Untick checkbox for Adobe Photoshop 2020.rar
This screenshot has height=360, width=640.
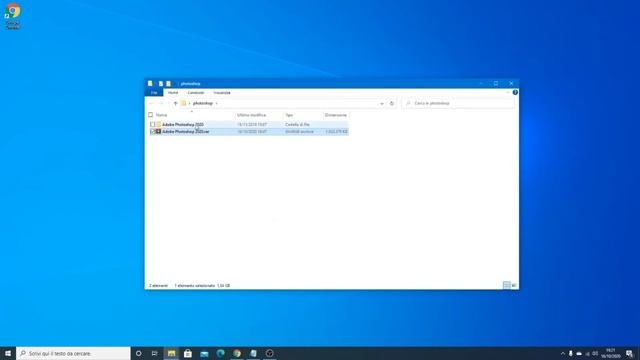click(153, 132)
